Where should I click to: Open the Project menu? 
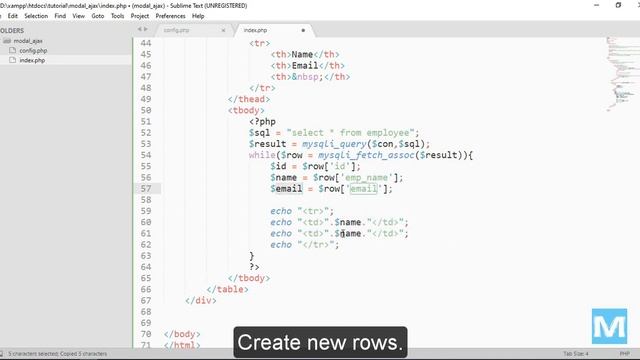[140, 16]
